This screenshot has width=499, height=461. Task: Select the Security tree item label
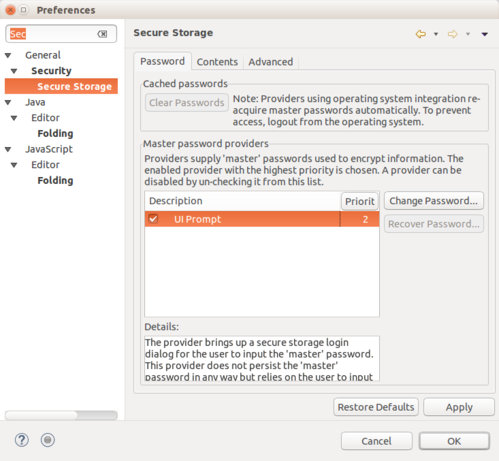coord(51,71)
